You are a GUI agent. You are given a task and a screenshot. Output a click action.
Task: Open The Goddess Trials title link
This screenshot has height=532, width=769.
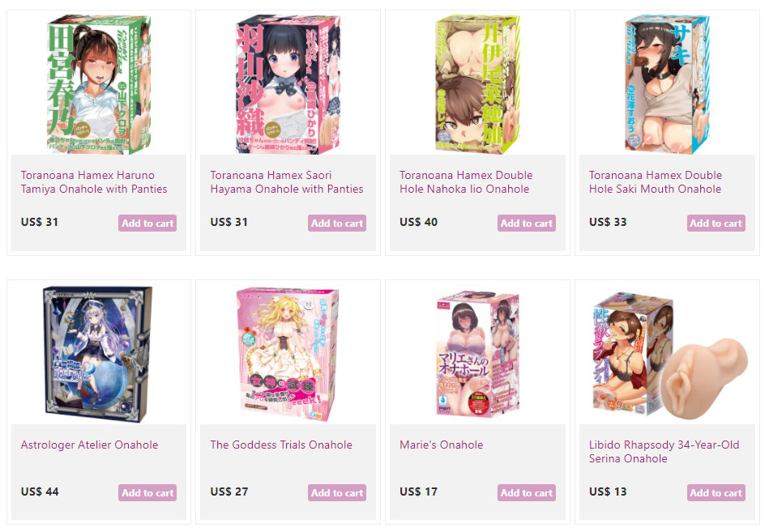click(281, 445)
